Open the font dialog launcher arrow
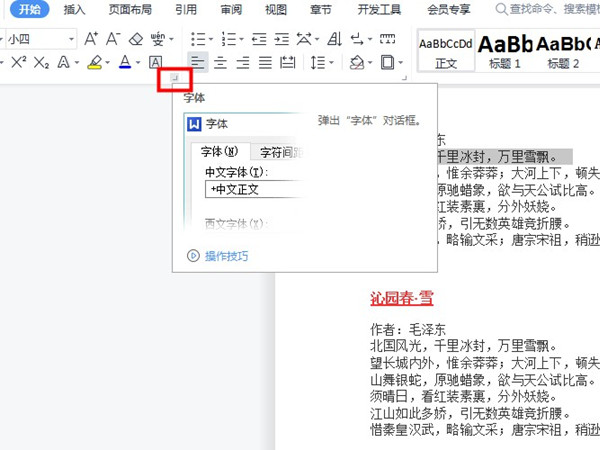 [x=173, y=78]
